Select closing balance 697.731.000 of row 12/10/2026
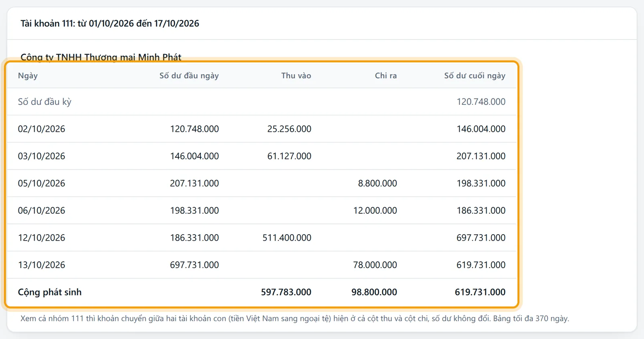The width and height of the screenshot is (644, 339). tap(481, 238)
